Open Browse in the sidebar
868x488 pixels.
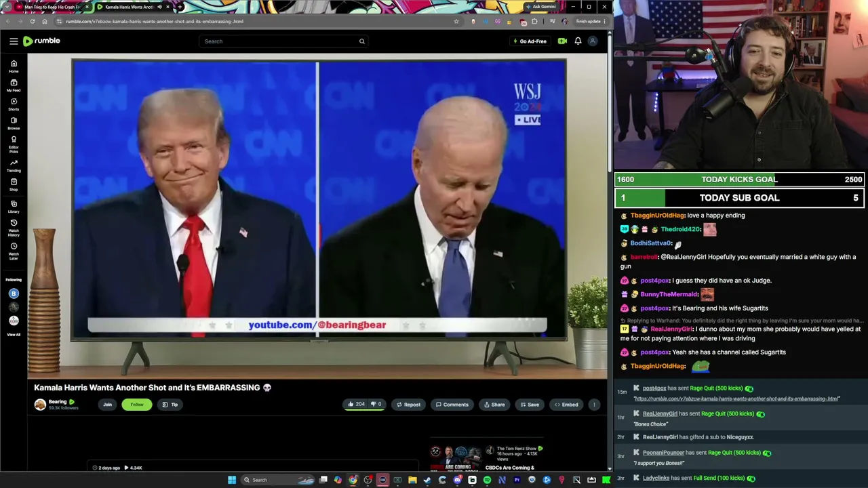point(14,123)
